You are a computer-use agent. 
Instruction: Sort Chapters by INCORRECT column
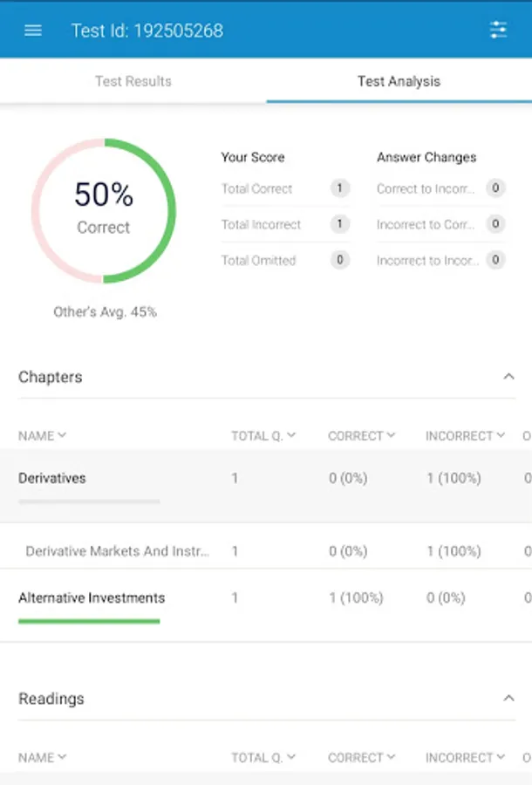465,435
